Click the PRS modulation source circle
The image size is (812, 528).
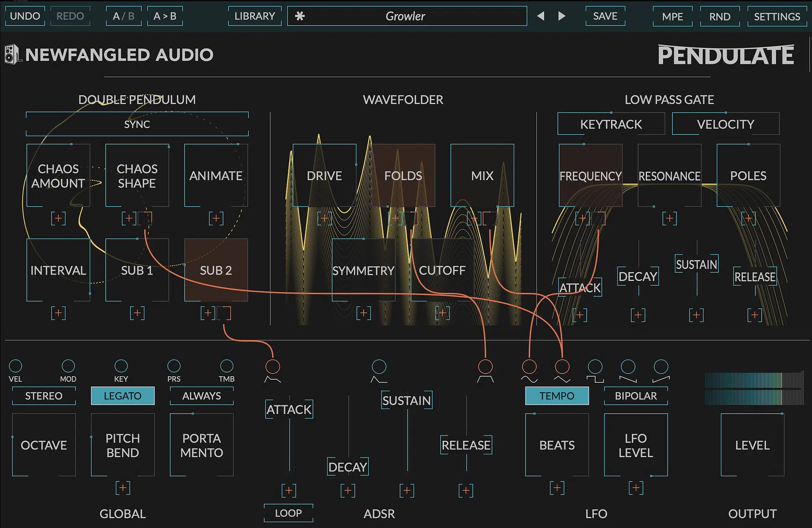174,366
